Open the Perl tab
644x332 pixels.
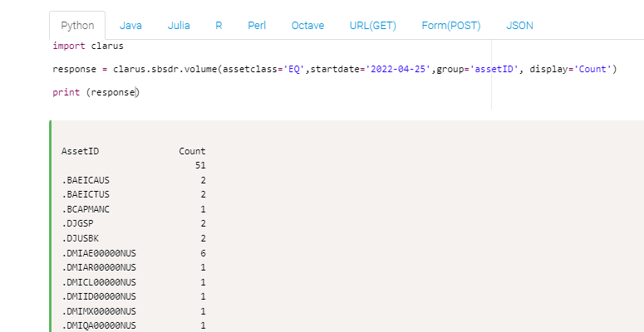click(x=257, y=26)
